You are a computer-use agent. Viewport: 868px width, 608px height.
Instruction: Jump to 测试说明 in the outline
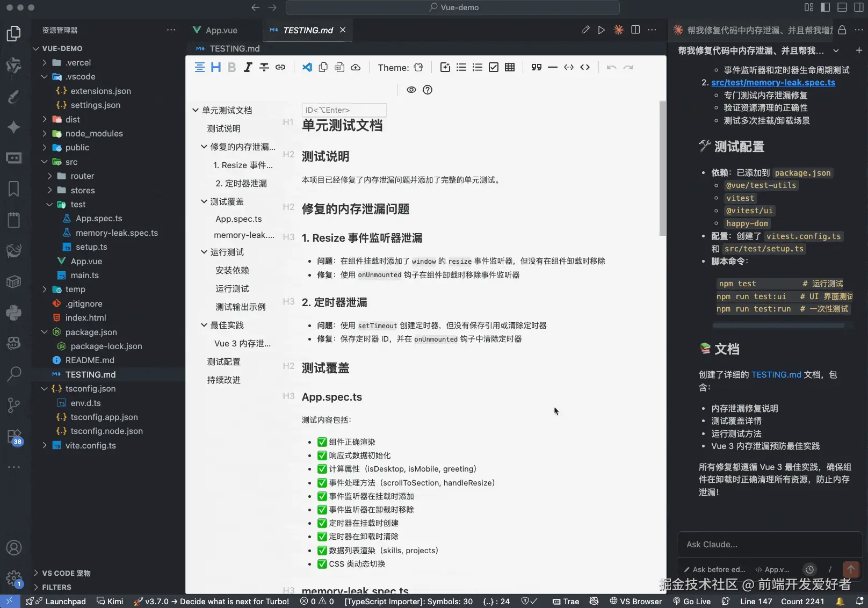pos(224,129)
